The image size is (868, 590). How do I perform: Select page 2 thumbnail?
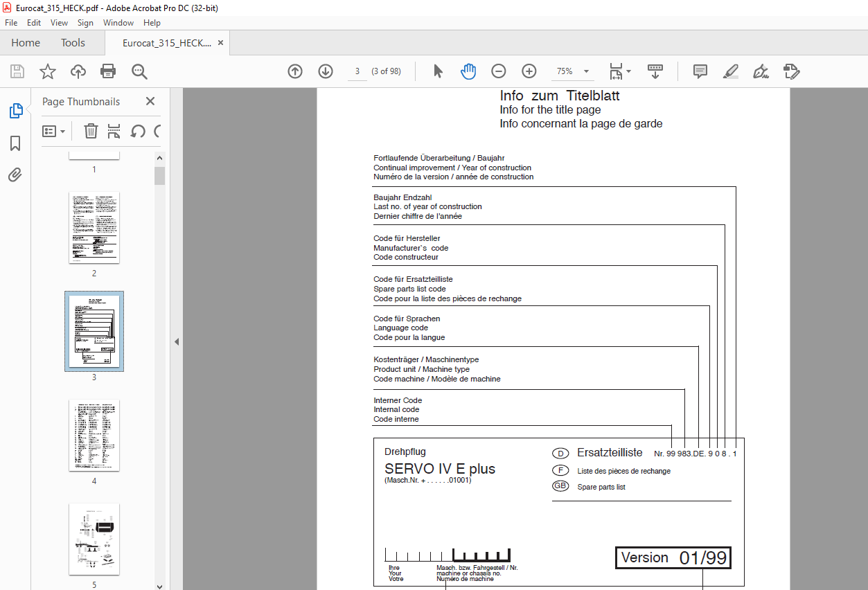point(94,228)
